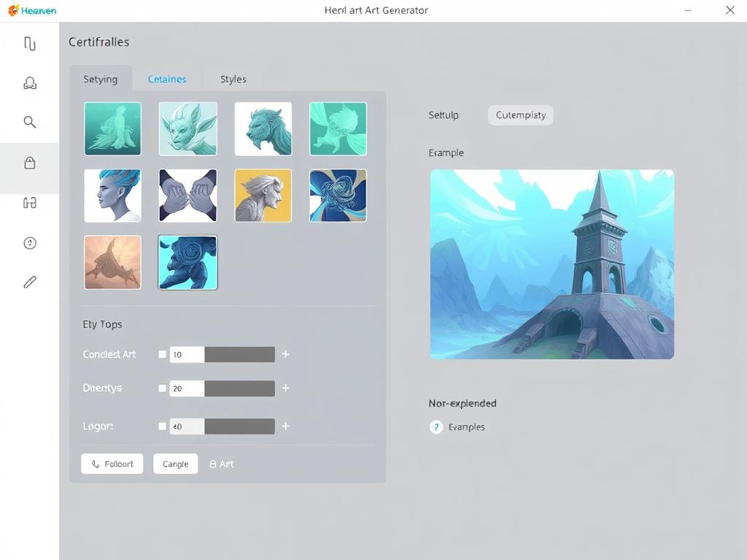Click the question mark icon beside Evamples

(436, 427)
